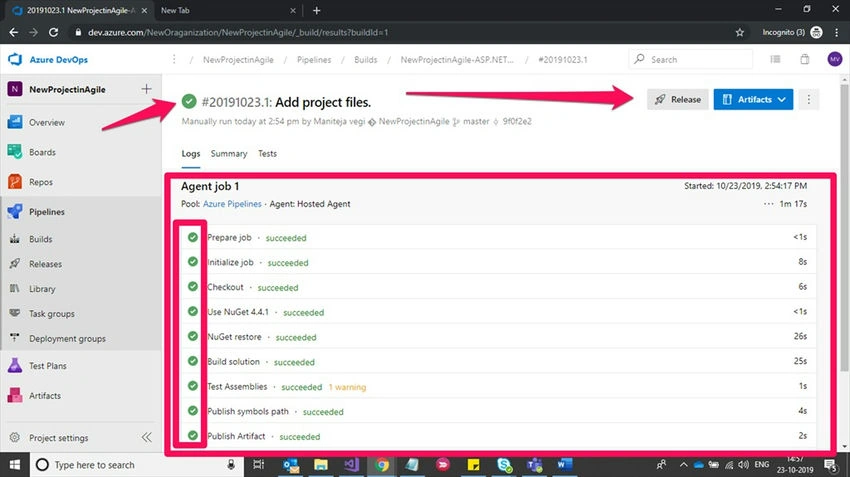Open Task groups in sidebar
The height and width of the screenshot is (477, 850).
(51, 314)
